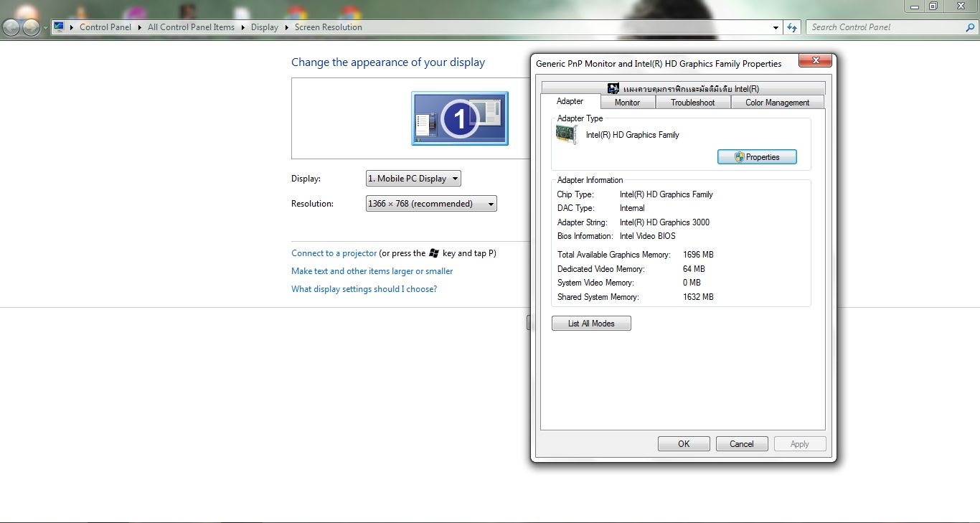Click the Adapter Information group label
The width and height of the screenshot is (980, 523).
tap(590, 180)
